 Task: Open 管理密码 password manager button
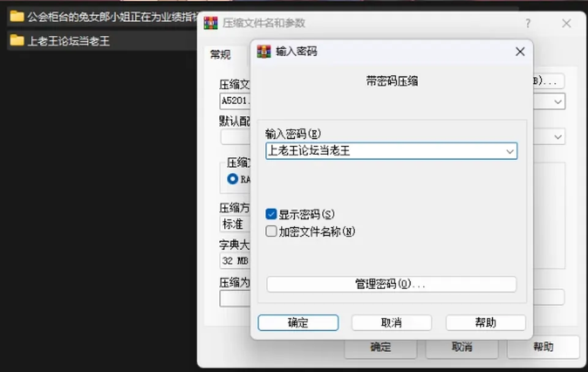(x=391, y=285)
